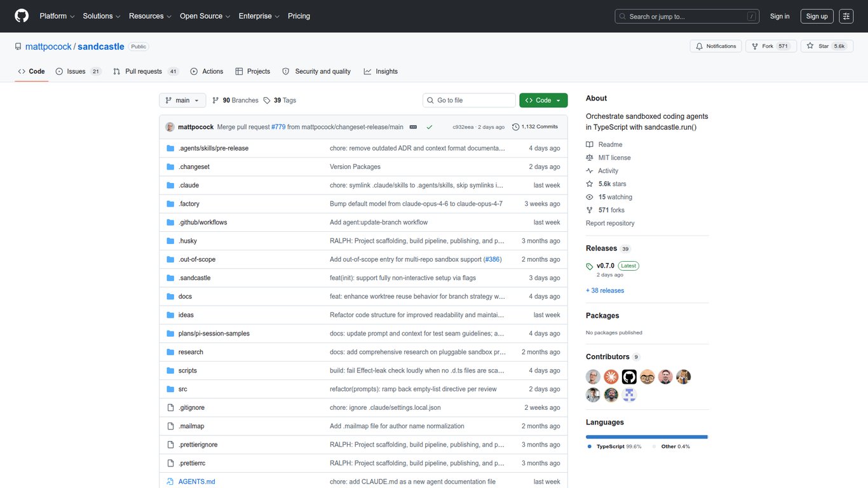Image resolution: width=868 pixels, height=488 pixels.
Task: Open the appearance settings icon beside Sign up
Action: (846, 17)
